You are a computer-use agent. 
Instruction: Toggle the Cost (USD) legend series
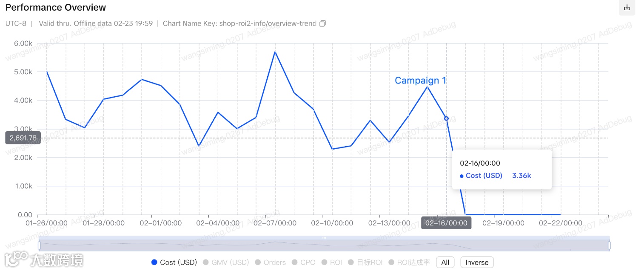174,262
